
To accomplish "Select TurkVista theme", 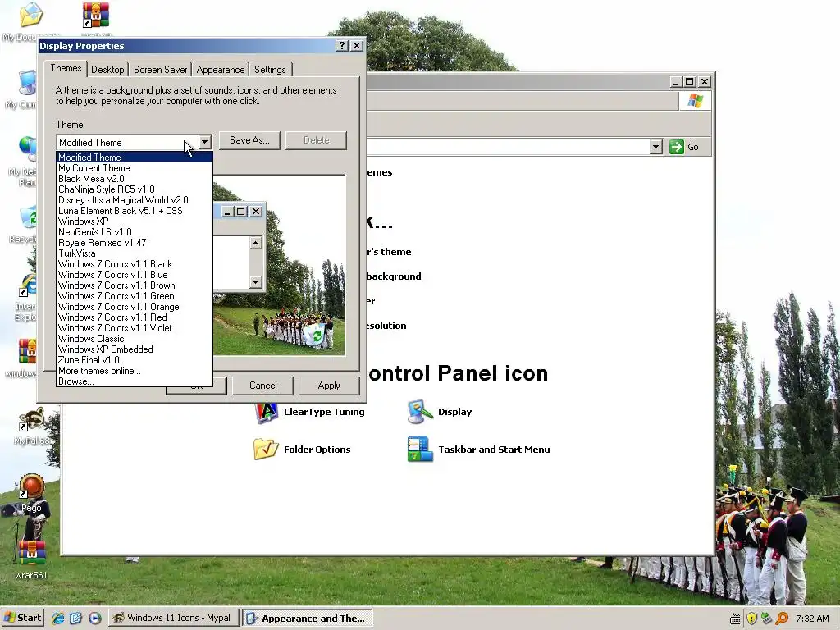I will click(135, 253).
